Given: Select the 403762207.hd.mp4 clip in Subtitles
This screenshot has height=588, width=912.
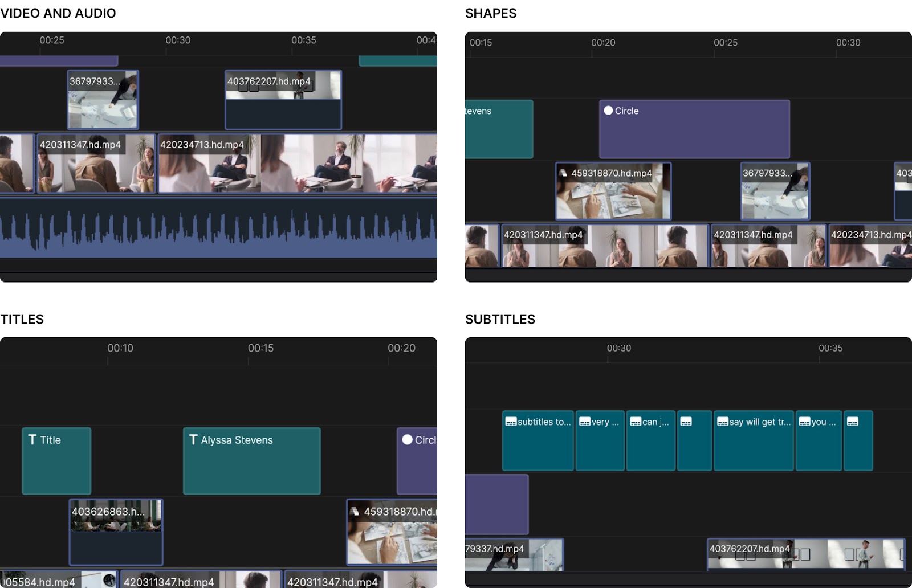Looking at the screenshot, I should click(x=806, y=554).
